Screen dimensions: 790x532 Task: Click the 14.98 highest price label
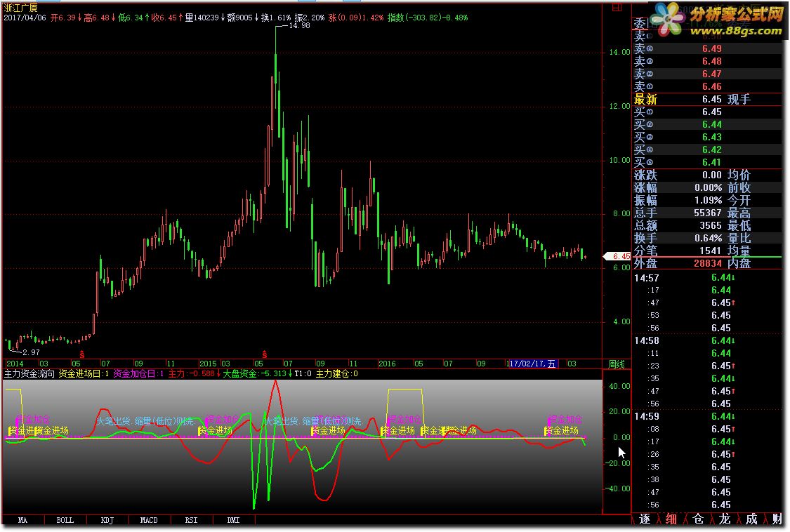(299, 25)
